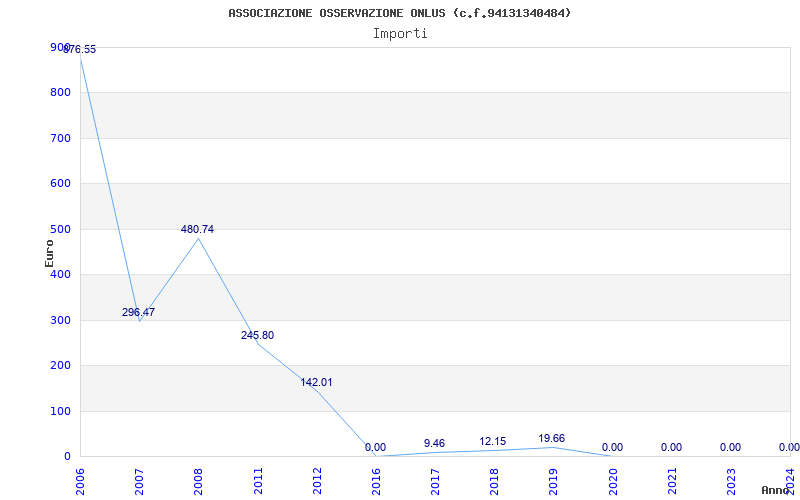Image resolution: width=800 pixels, height=500 pixels.
Task: Click y-axis tick 500
Action: click(60, 229)
